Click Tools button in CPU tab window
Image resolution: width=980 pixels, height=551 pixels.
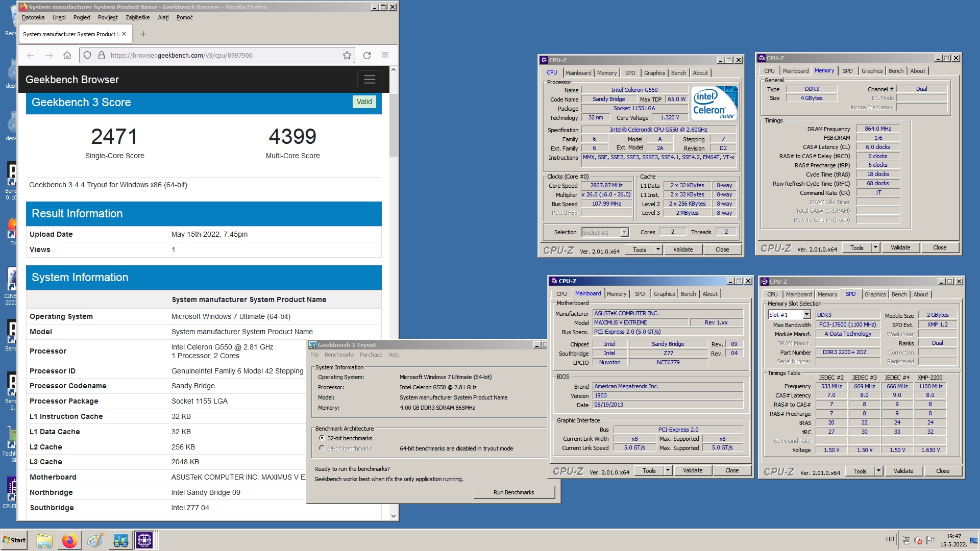click(640, 249)
